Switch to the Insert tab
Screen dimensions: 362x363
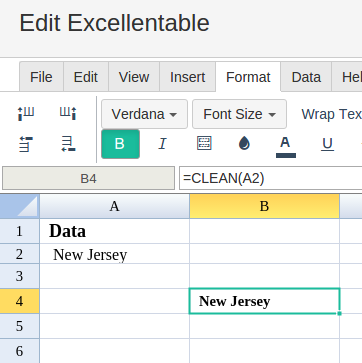tap(187, 77)
